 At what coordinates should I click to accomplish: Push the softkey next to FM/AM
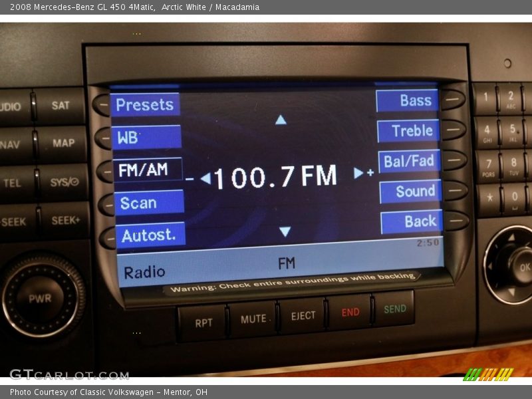[x=105, y=172]
